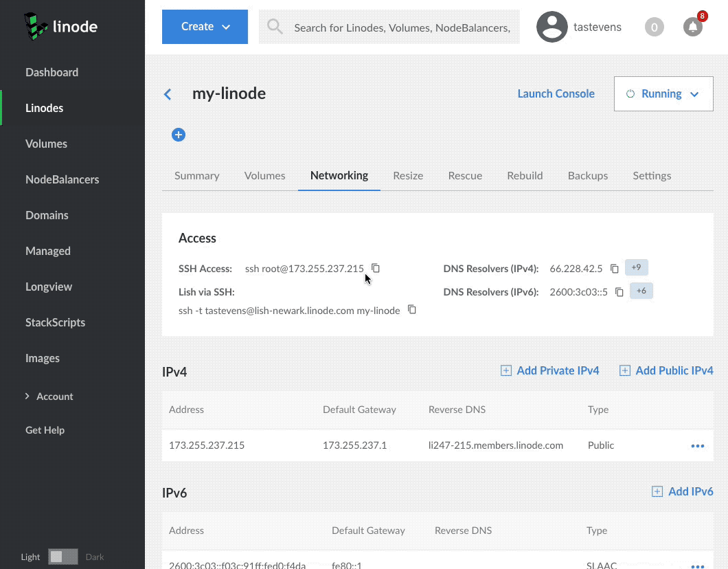Screen dimensions: 728x569
Task: Click the blue add tag plus icon
Action: (x=179, y=135)
